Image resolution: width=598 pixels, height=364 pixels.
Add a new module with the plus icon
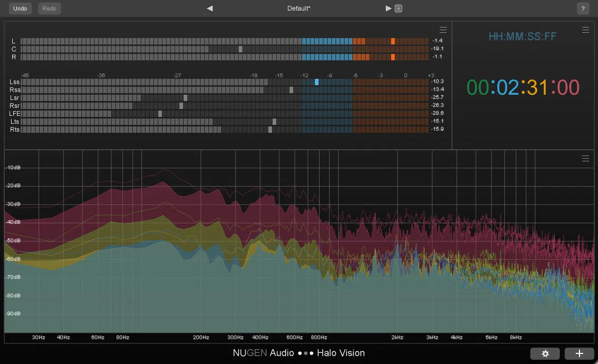[x=579, y=353]
